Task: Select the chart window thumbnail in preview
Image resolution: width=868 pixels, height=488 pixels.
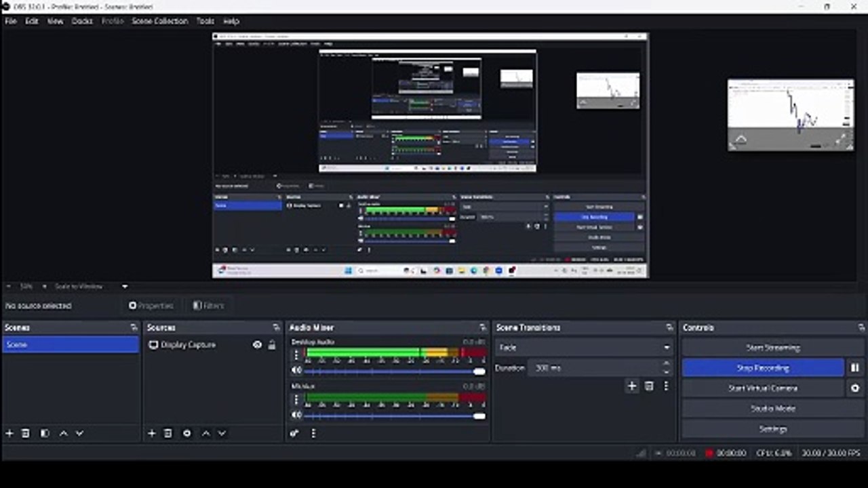Action: pyautogui.click(x=791, y=115)
